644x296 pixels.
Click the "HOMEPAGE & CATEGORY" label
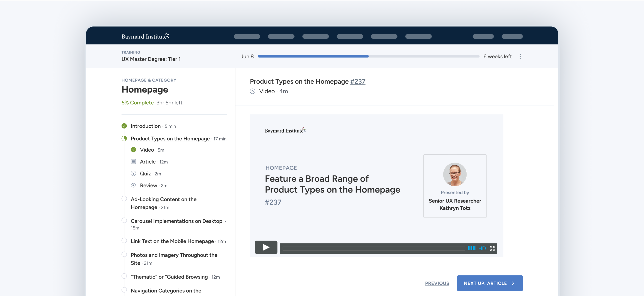(x=149, y=80)
